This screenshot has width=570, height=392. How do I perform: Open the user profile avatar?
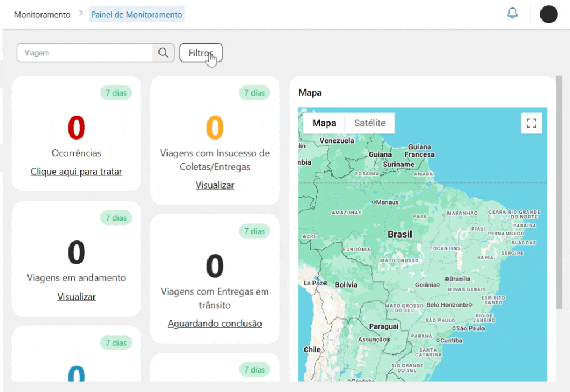click(548, 14)
